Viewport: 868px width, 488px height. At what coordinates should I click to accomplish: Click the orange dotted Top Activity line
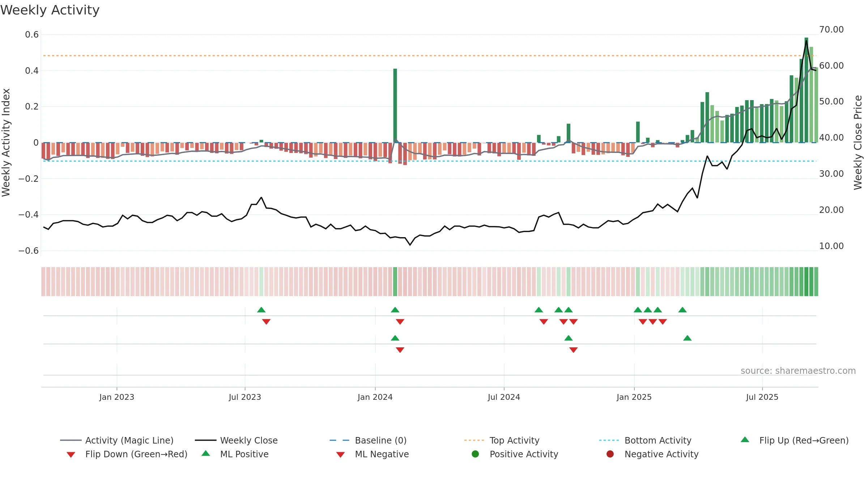click(x=430, y=56)
